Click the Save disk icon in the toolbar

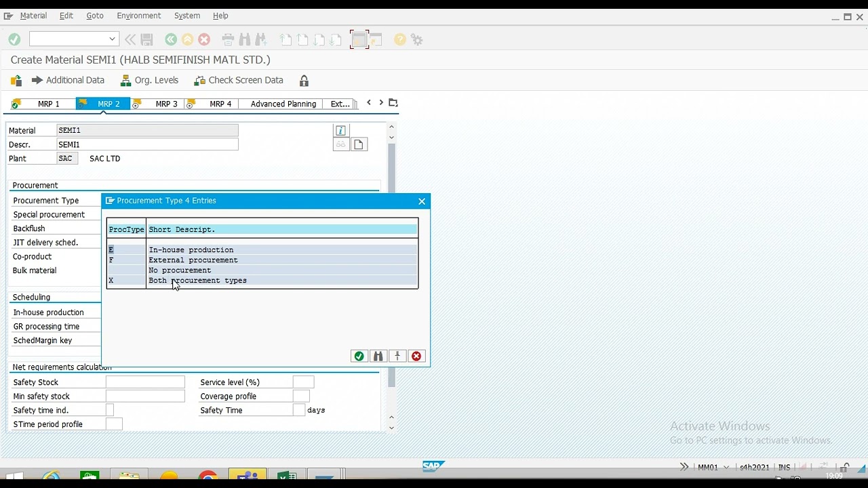click(147, 40)
